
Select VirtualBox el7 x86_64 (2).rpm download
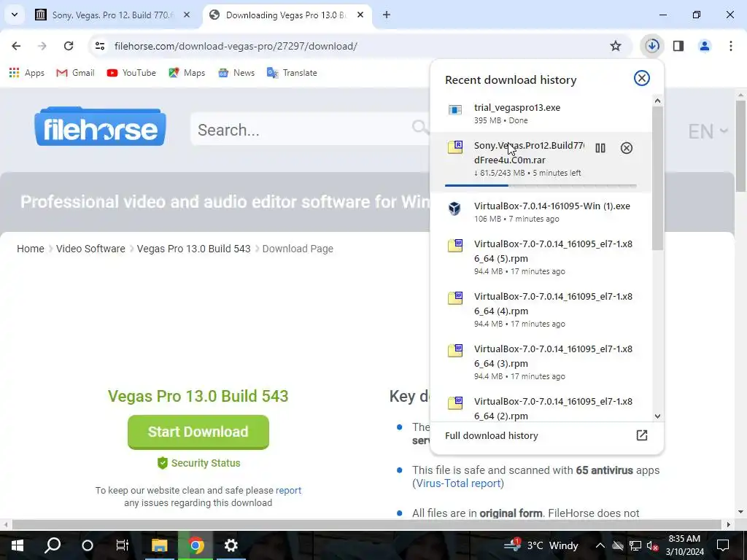(x=541, y=407)
